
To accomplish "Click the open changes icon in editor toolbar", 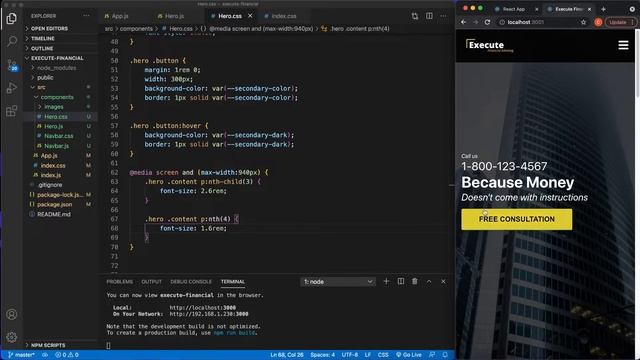I will click(415, 16).
